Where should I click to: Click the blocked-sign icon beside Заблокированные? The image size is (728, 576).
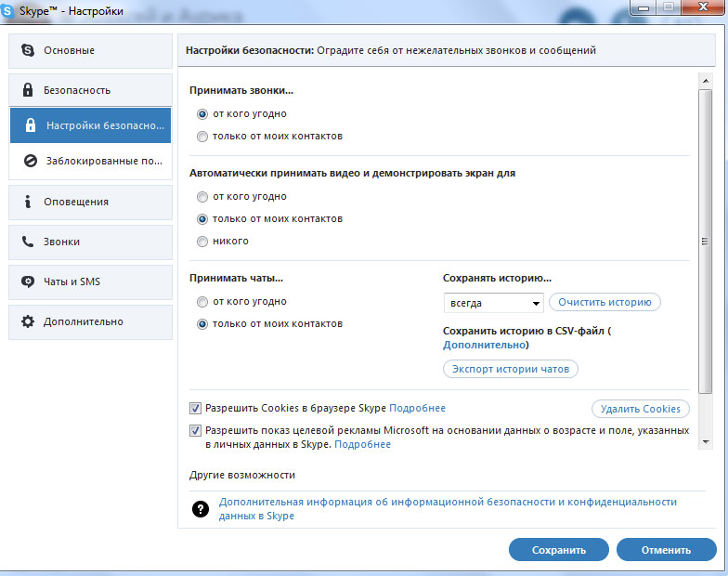30,161
